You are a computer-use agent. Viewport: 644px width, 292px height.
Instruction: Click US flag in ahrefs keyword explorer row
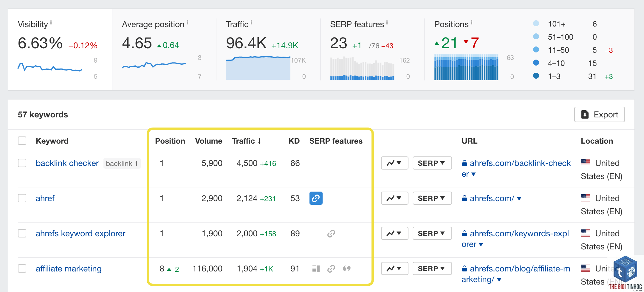[x=586, y=233]
